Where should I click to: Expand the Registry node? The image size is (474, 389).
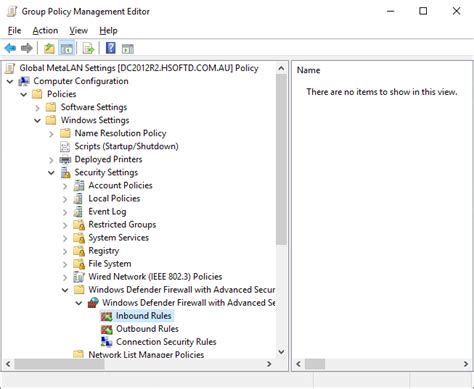65,251
